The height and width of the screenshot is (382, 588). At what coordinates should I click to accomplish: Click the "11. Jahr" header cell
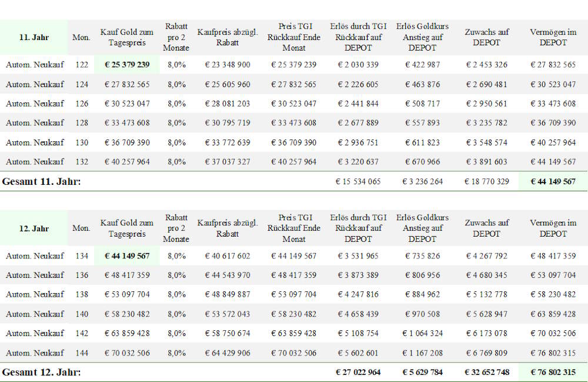(34, 37)
